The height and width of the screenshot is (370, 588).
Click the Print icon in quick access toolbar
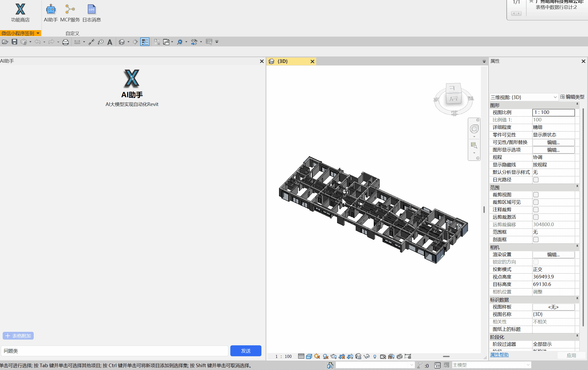pos(66,42)
